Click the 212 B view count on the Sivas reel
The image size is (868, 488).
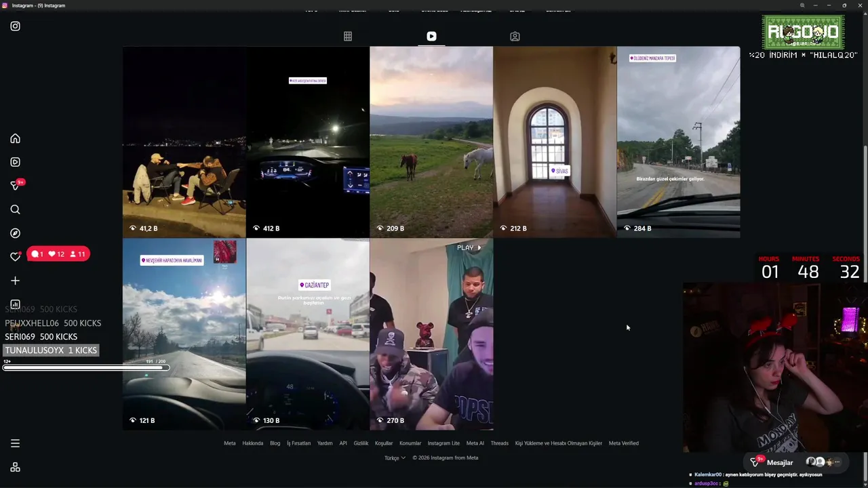pyautogui.click(x=513, y=228)
